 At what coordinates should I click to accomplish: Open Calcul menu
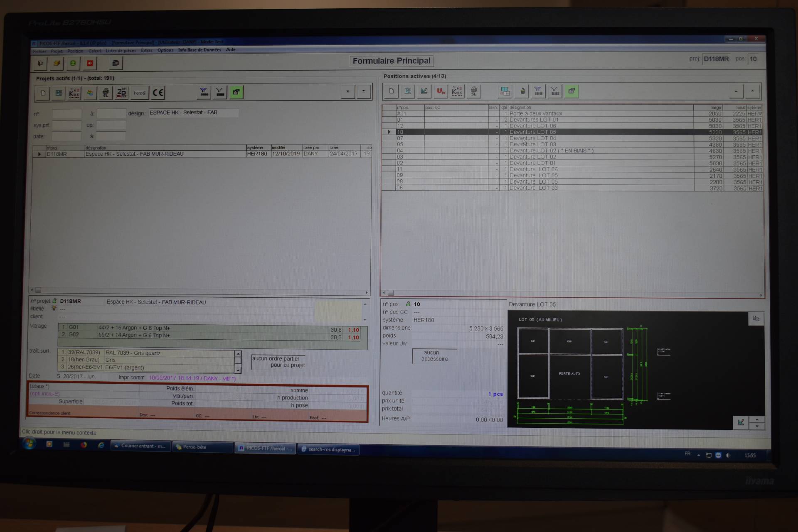coord(94,51)
